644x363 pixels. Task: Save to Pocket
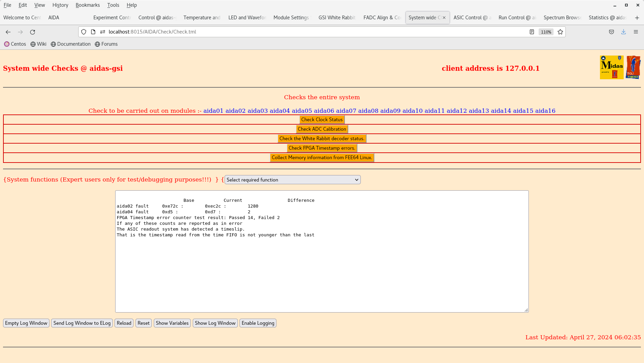(611, 32)
